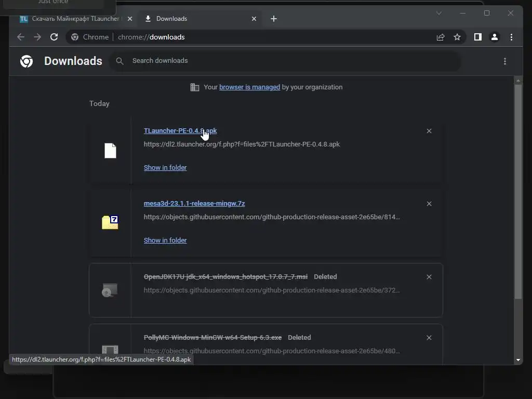Click the downloads page scrollbar thumb
The height and width of the screenshot is (399, 532).
coord(518,192)
